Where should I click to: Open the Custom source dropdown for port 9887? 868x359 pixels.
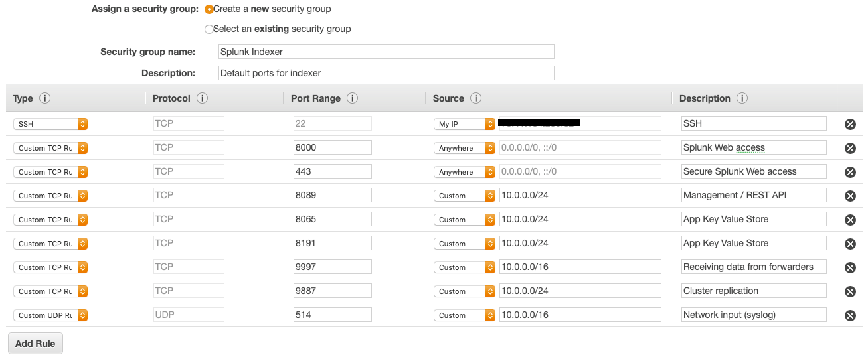coord(464,291)
